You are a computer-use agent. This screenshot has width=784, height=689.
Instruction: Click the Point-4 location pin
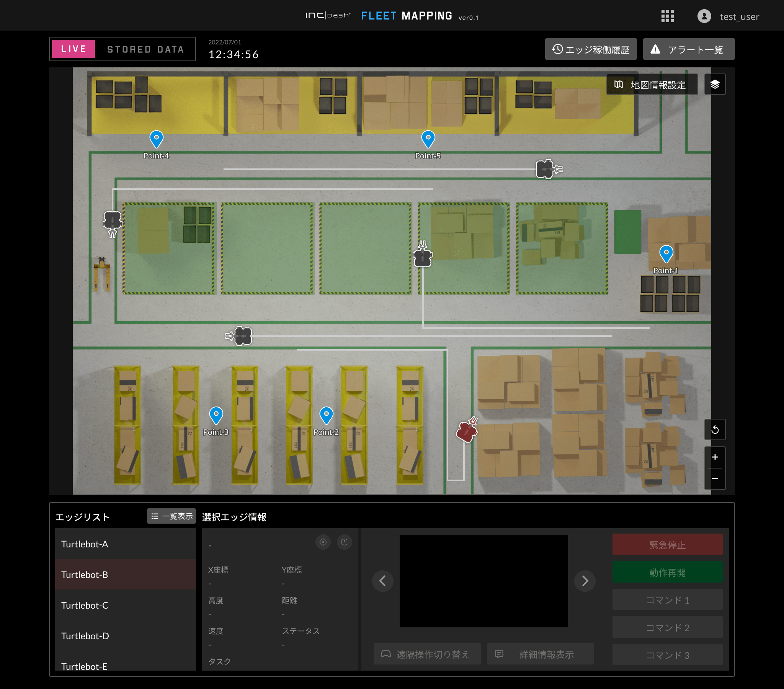click(x=156, y=139)
